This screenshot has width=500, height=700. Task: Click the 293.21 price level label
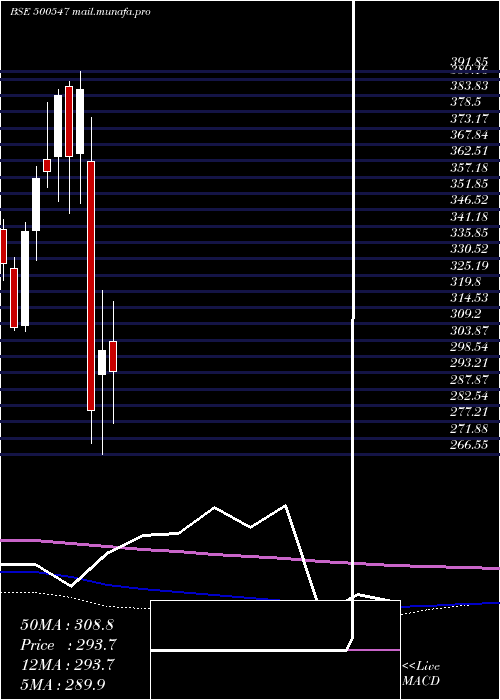[x=469, y=363]
